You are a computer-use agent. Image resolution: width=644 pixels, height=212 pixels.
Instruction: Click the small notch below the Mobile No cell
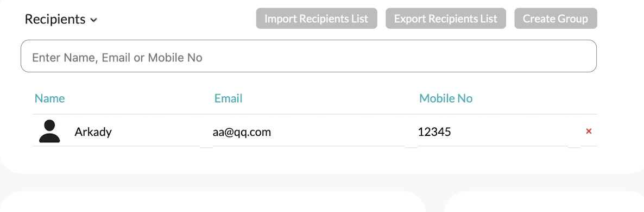pyautogui.click(x=574, y=147)
